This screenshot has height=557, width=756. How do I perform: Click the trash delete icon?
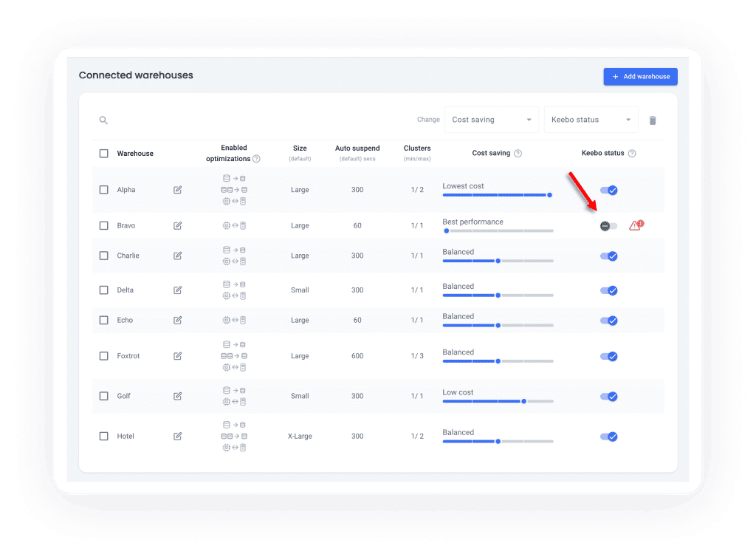point(653,120)
